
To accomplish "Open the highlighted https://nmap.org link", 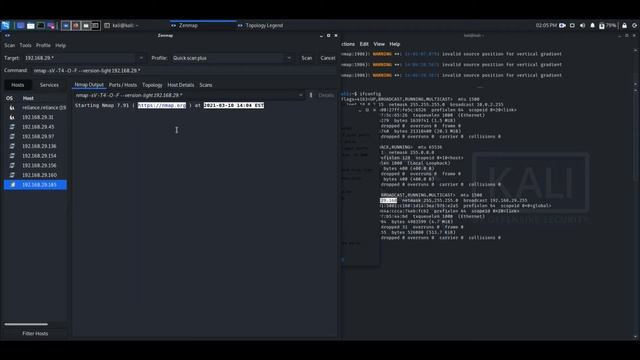I will pos(162,105).
